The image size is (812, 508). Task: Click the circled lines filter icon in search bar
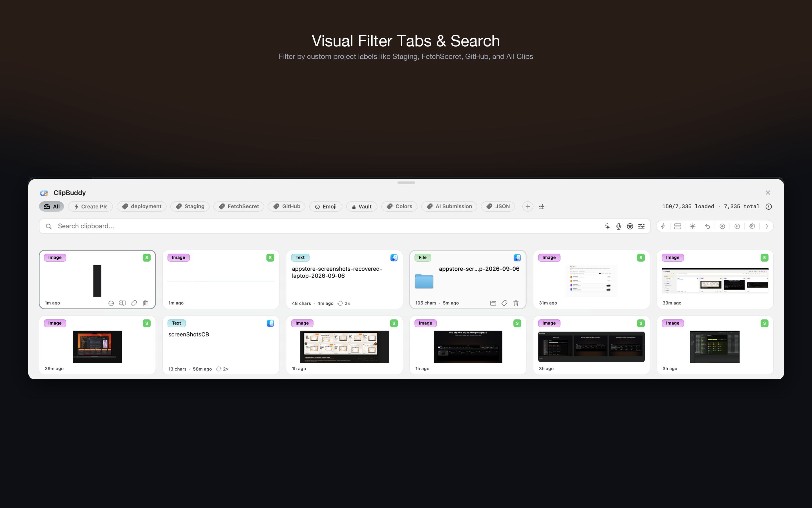pyautogui.click(x=630, y=226)
